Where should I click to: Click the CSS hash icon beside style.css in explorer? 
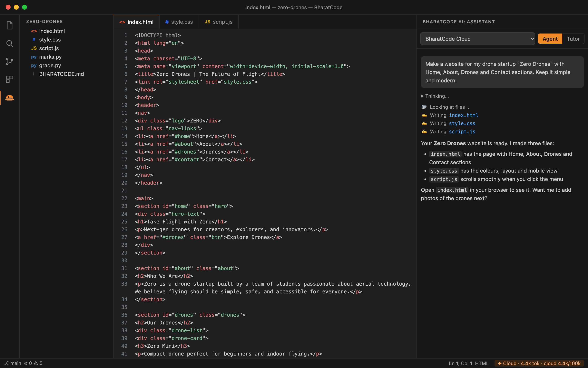click(34, 40)
